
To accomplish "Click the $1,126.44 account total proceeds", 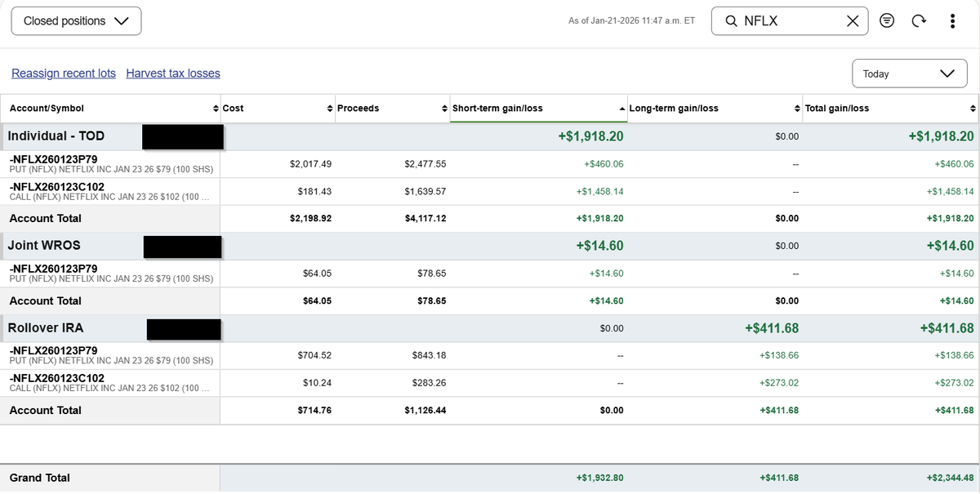I will click(x=425, y=410).
